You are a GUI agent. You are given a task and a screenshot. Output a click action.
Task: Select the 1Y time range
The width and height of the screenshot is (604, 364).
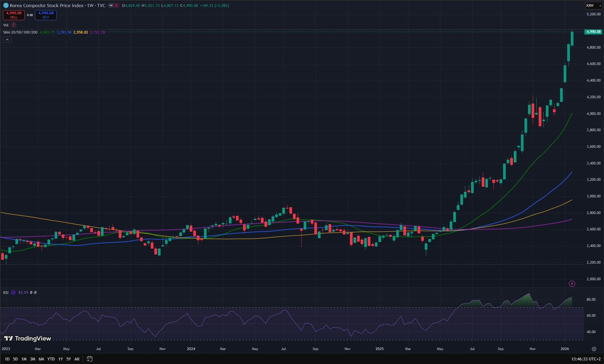(60, 359)
